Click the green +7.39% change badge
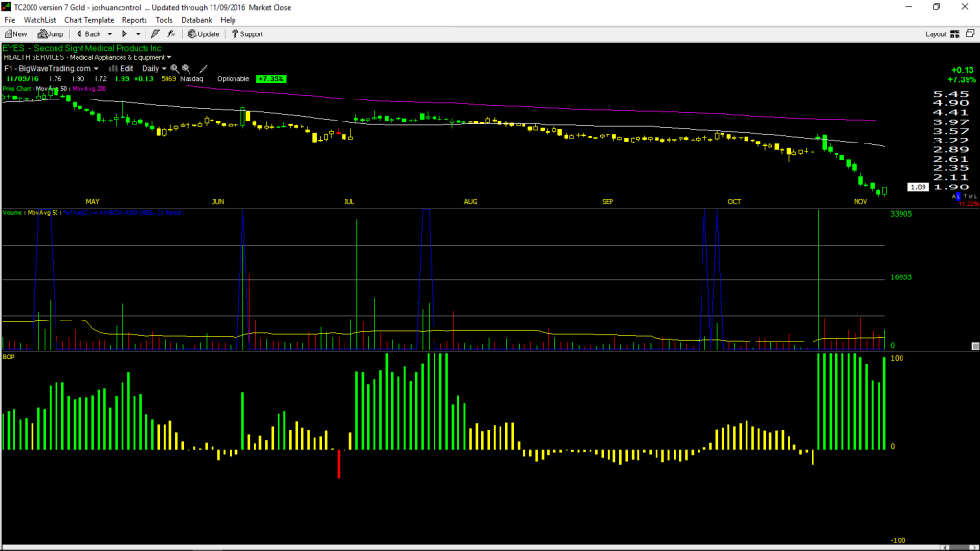Viewport: 980px width, 551px height. click(x=271, y=79)
